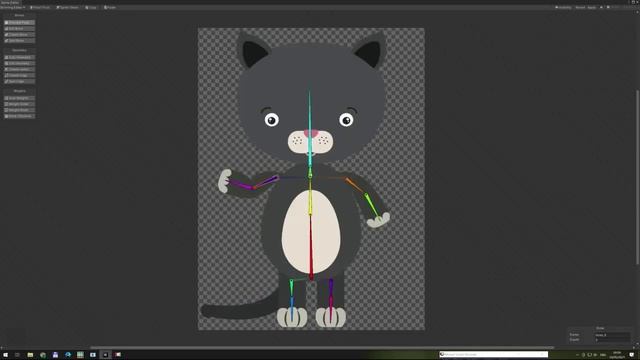Select the magenta left forearm bone
640x360 pixels.
pos(241,184)
